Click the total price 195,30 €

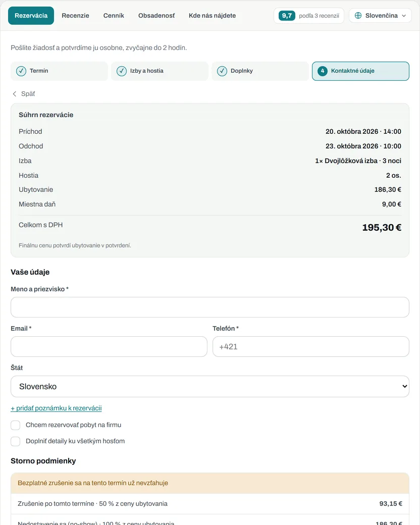point(382,228)
